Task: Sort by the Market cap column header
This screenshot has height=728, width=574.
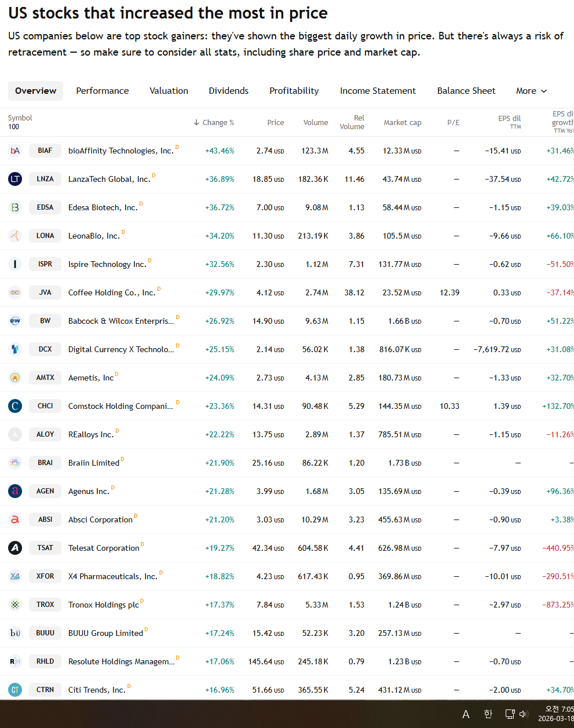Action: coord(403,123)
